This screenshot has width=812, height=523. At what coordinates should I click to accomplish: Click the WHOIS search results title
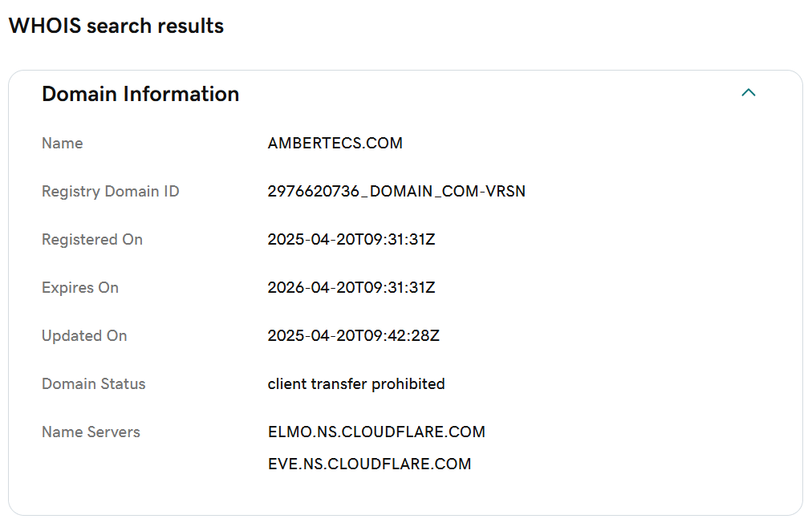click(116, 26)
